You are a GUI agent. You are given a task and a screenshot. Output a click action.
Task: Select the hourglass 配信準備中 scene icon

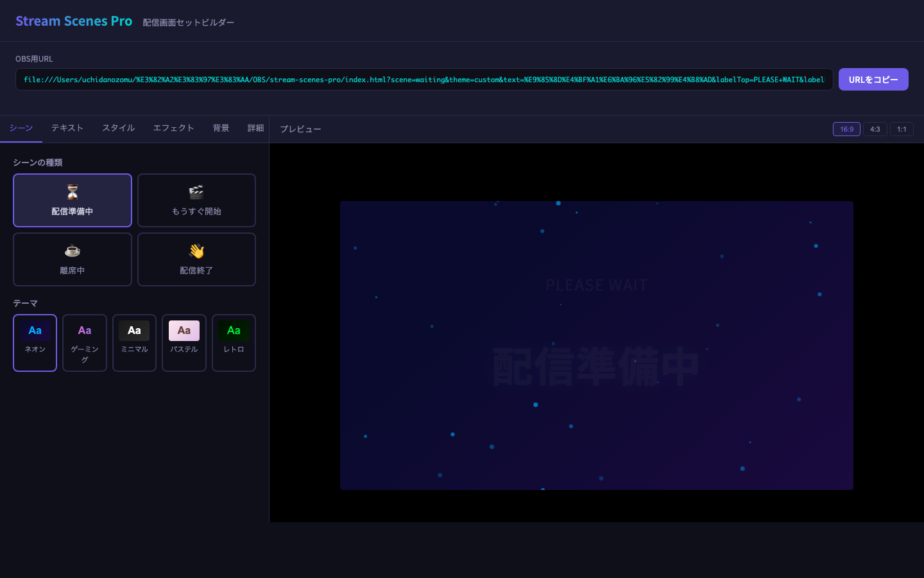pos(73,192)
